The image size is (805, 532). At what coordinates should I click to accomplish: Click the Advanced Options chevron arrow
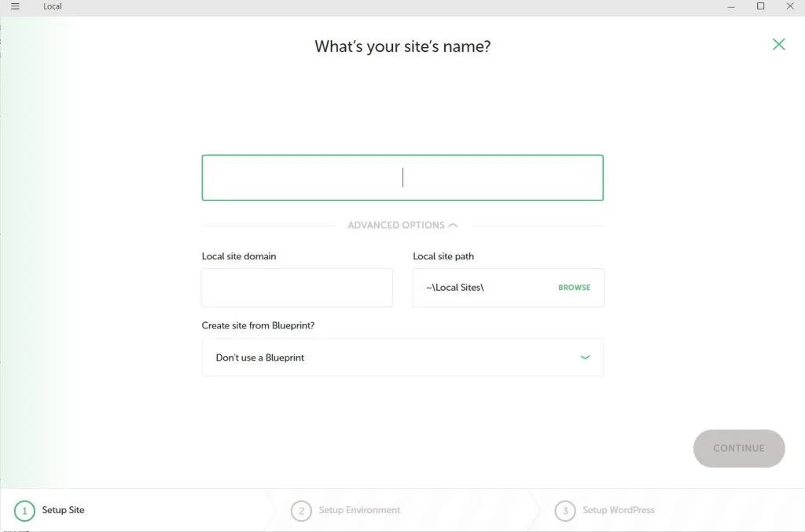[453, 226]
